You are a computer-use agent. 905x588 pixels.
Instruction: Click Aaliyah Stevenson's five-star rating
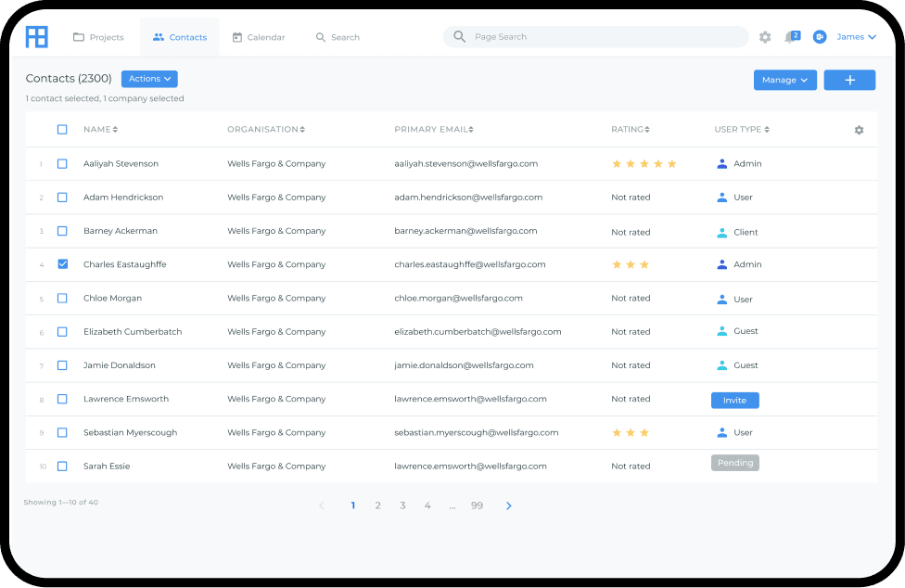(644, 164)
